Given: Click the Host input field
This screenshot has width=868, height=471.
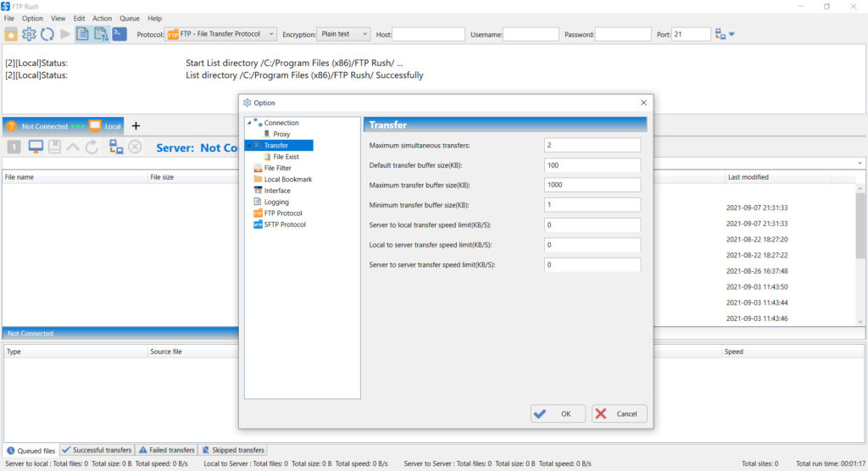Looking at the screenshot, I should point(428,35).
